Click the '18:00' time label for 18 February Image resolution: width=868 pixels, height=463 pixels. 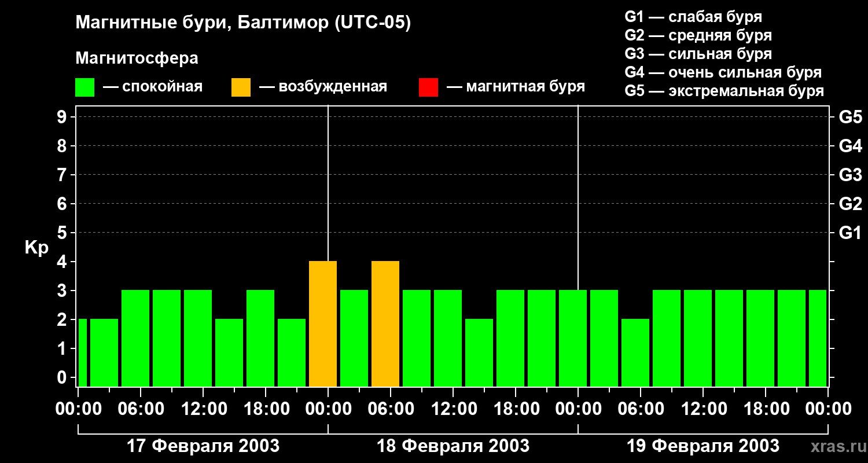click(x=516, y=409)
